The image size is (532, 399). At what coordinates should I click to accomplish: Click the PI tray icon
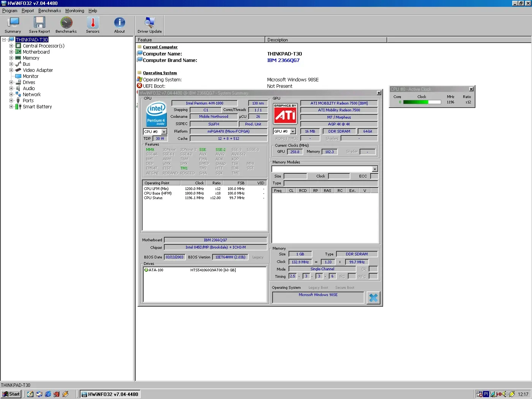tap(486, 394)
